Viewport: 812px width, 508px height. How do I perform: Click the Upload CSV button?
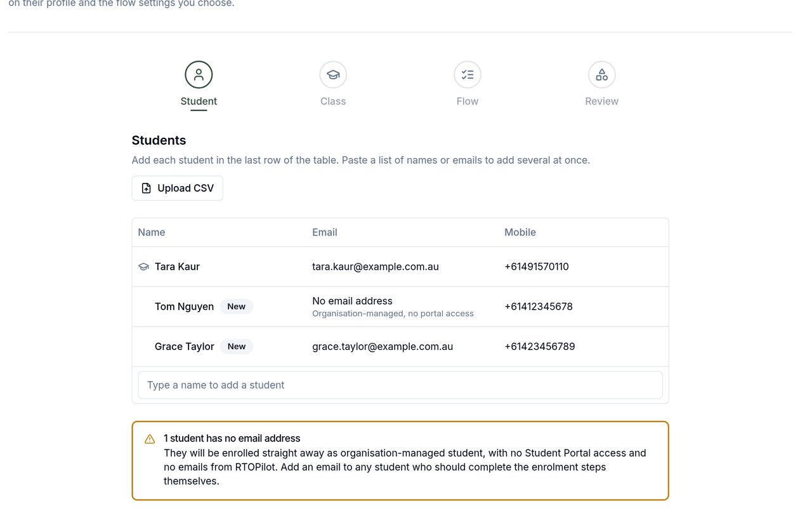click(178, 188)
